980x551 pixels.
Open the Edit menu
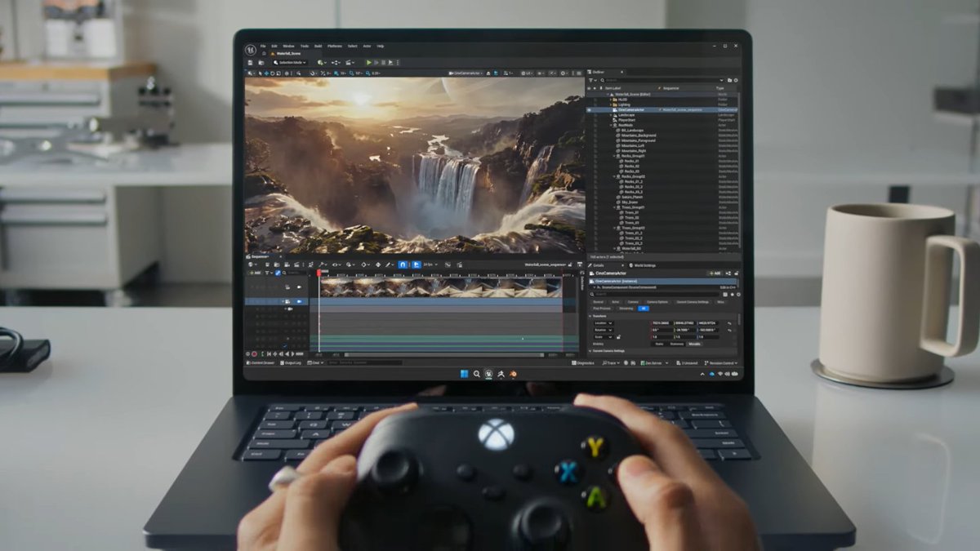tap(274, 46)
